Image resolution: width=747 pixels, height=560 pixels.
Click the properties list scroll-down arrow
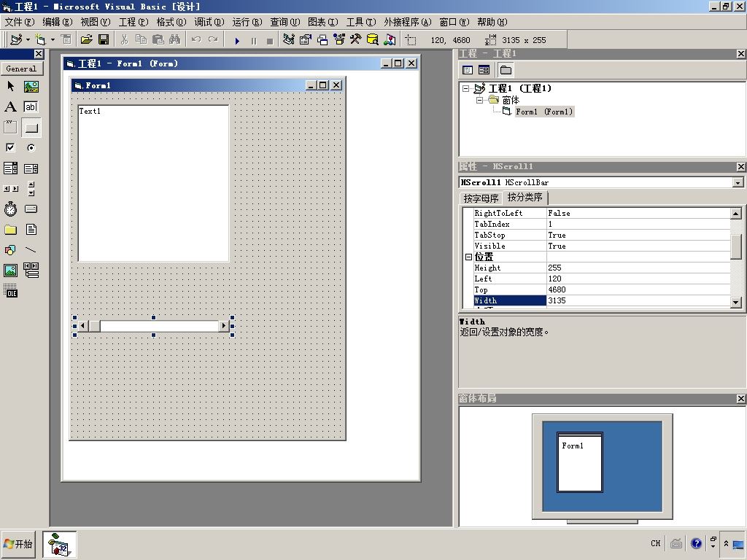(x=735, y=302)
